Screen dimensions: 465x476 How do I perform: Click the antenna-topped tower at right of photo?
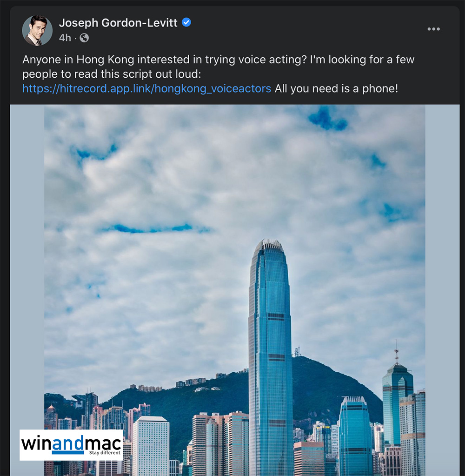click(x=397, y=401)
